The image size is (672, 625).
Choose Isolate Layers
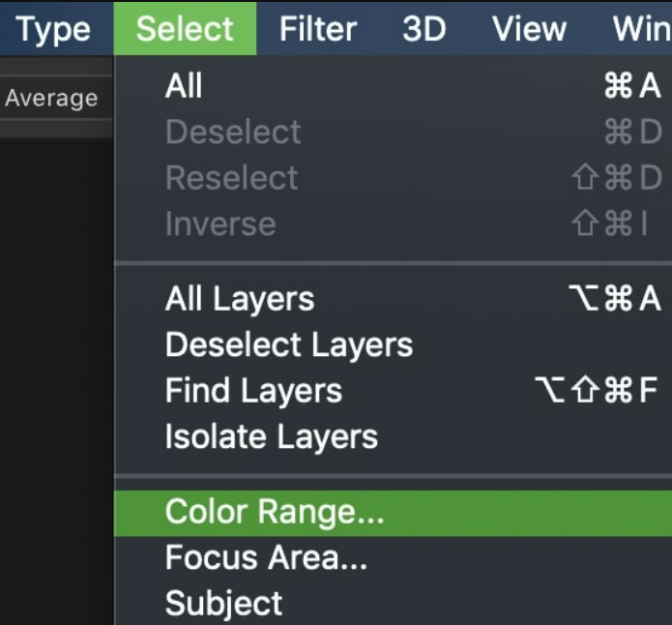pos(271,436)
